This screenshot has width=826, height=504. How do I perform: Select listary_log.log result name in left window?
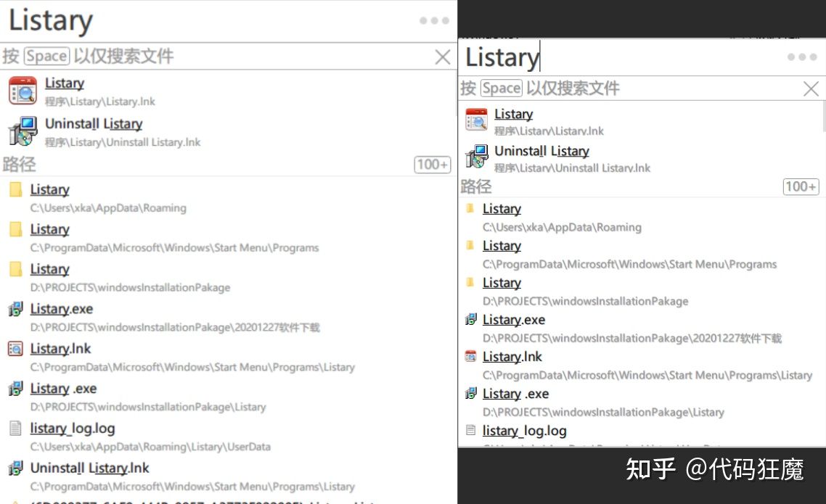point(73,429)
